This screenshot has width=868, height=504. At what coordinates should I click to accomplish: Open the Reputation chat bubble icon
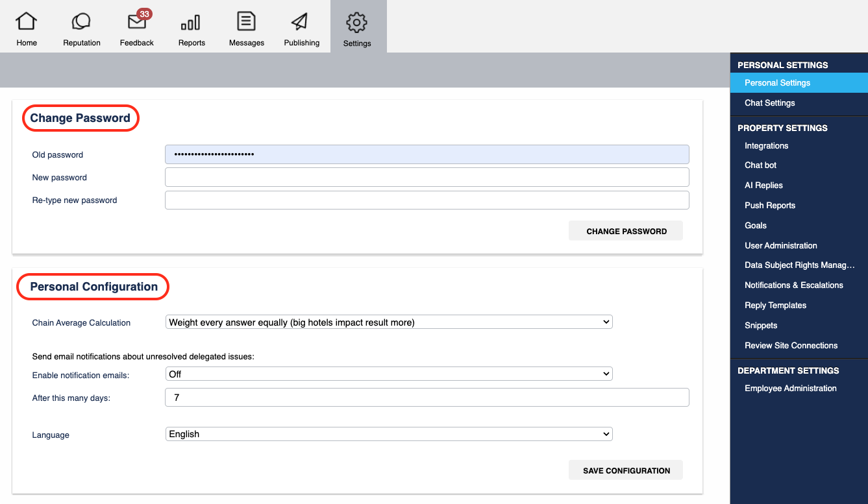click(x=81, y=21)
